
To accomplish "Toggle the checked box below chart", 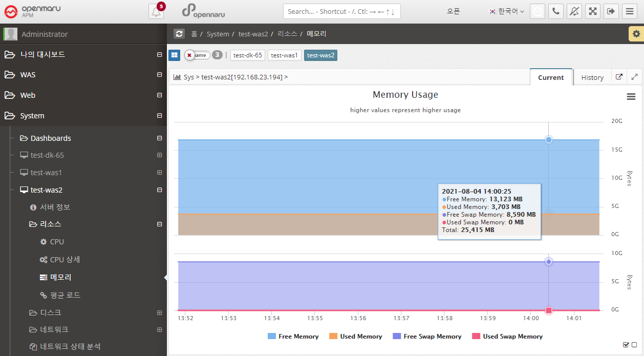I will click(x=626, y=345).
